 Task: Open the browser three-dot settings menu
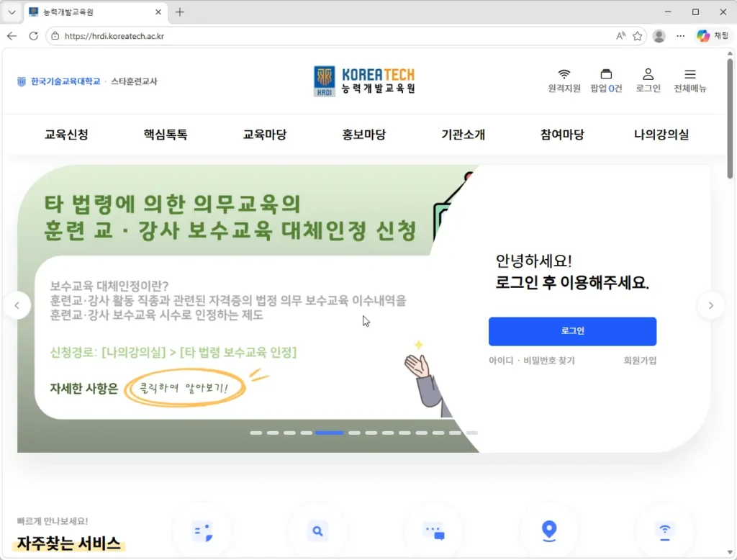[x=680, y=35]
